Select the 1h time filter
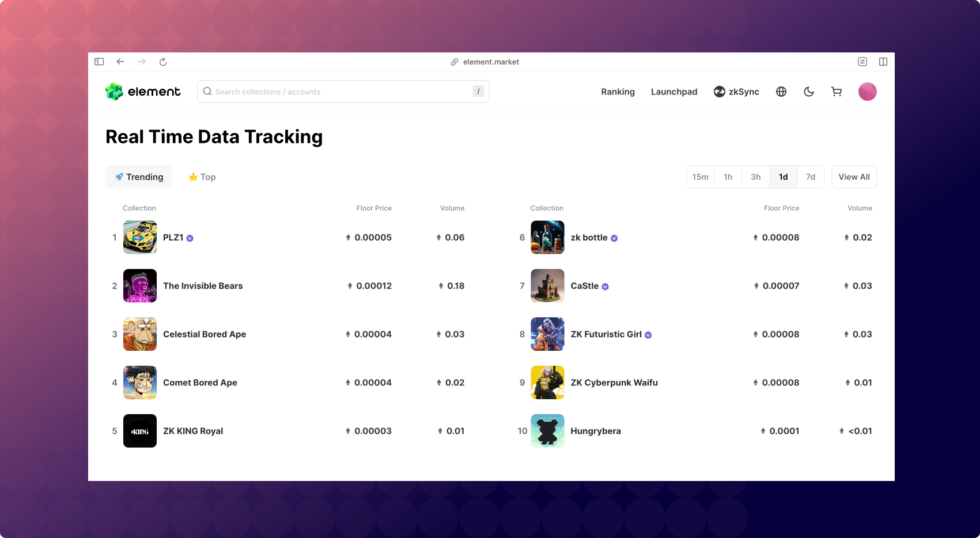The width and height of the screenshot is (980, 538). tap(728, 177)
